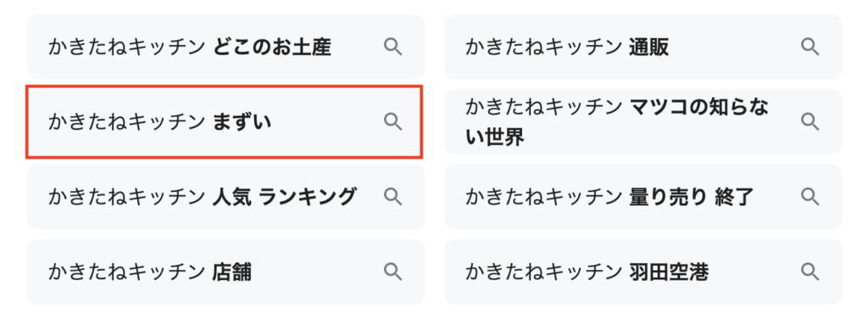Image resolution: width=868 pixels, height=320 pixels.
Task: Open the かきたねキッチン 通販 suggestion
Action: point(643,48)
